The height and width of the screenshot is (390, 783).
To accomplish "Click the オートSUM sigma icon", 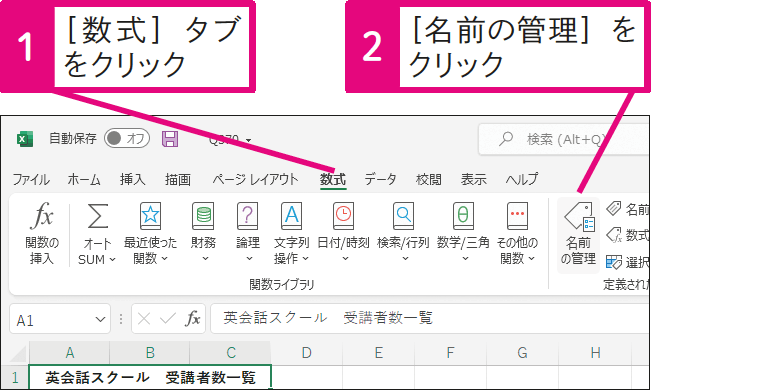I will 98,216.
